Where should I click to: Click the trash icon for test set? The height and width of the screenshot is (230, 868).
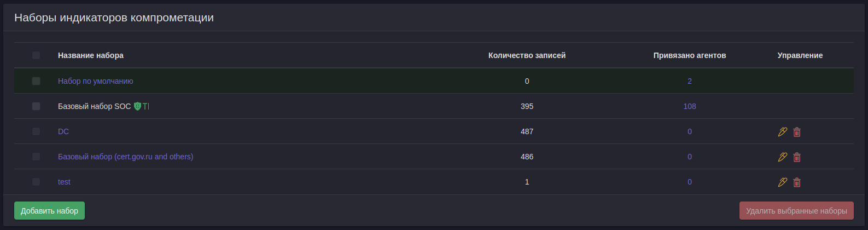(x=797, y=182)
